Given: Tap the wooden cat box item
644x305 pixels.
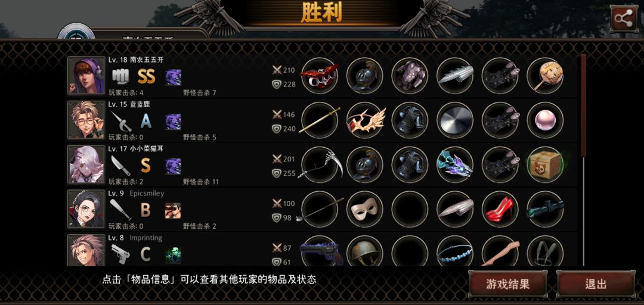Looking at the screenshot, I should pyautogui.click(x=545, y=164).
